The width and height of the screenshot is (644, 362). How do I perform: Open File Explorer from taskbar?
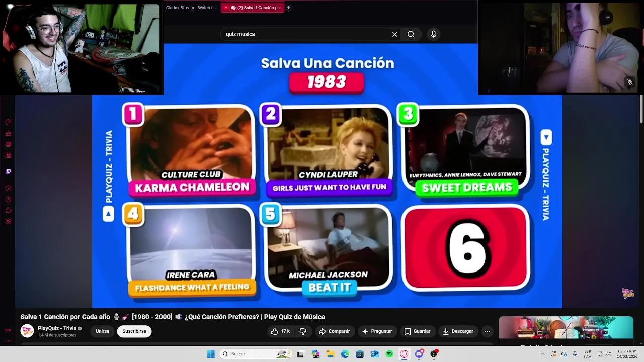pos(330,354)
